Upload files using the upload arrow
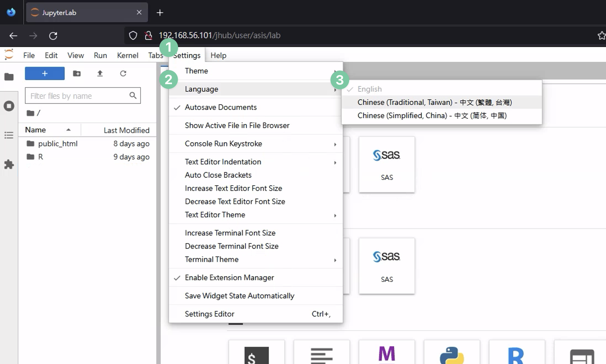 pos(100,73)
